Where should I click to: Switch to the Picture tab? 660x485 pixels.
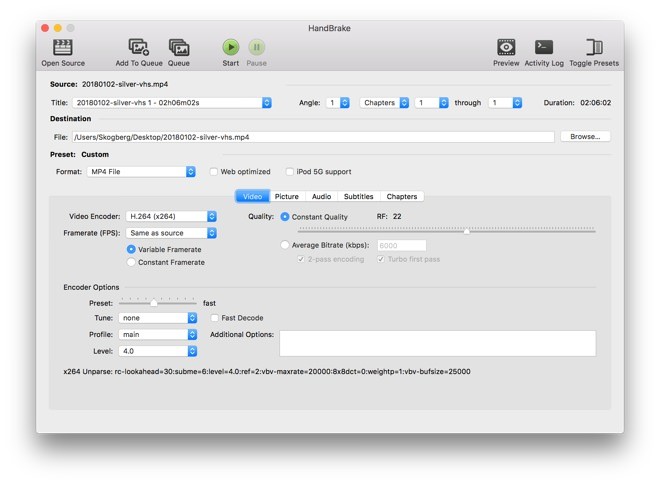(287, 197)
